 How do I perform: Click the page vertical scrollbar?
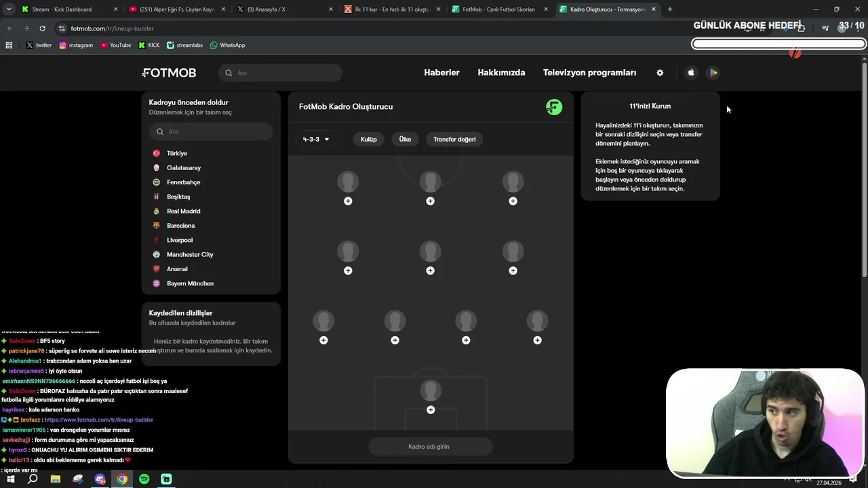[864, 169]
